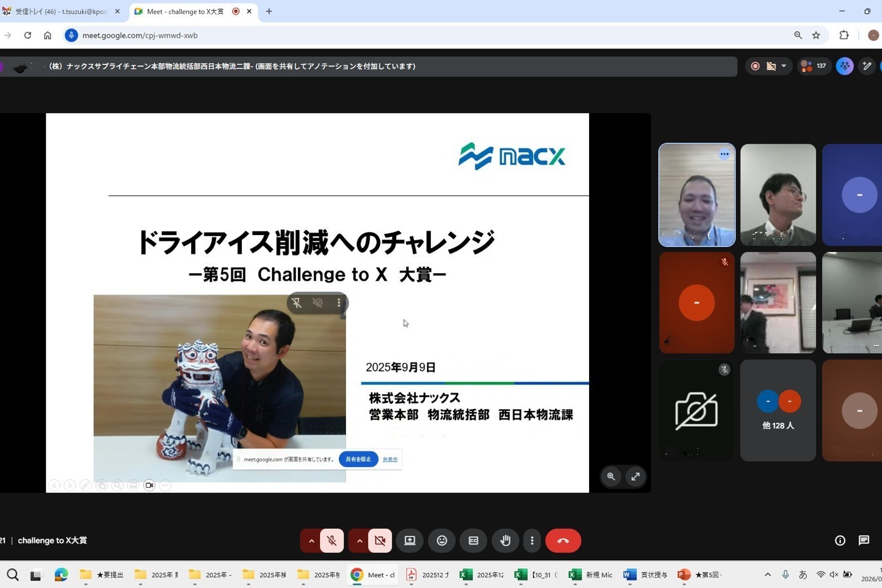Open the emoji reactions button

coord(442,541)
